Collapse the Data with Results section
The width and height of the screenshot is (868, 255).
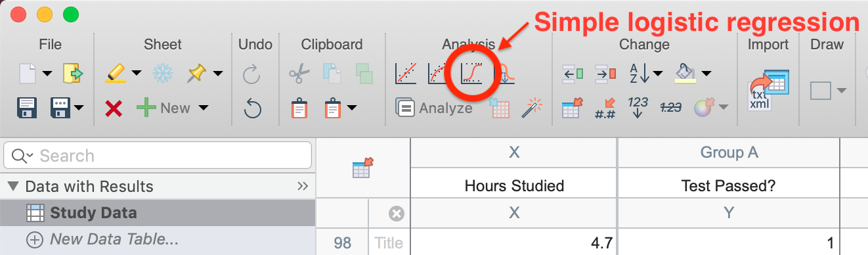(x=13, y=187)
